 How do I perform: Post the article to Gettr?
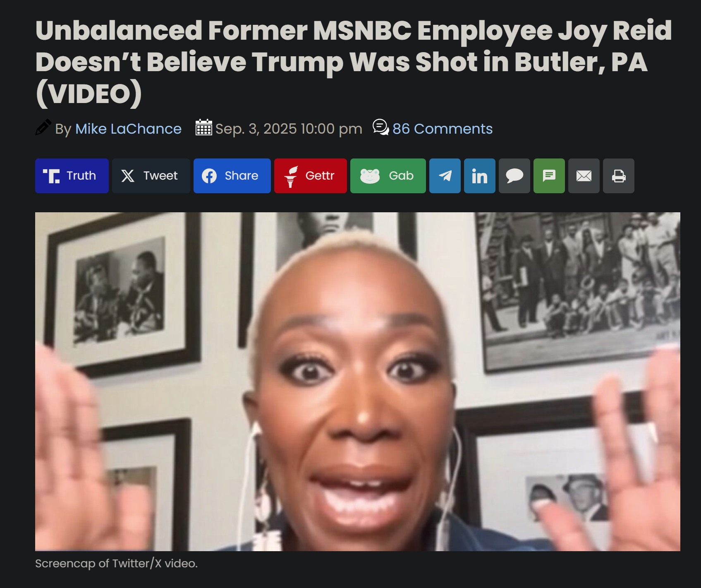click(x=311, y=176)
